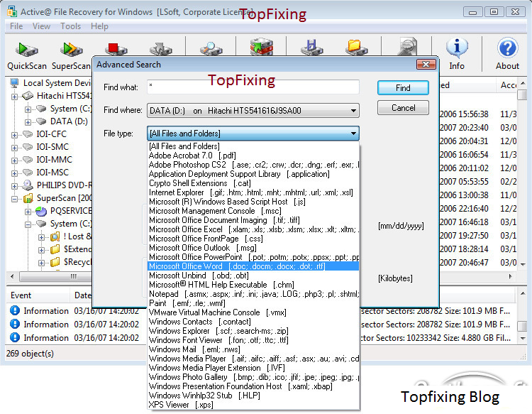Click file list scrollbar down arrow

tap(523, 264)
